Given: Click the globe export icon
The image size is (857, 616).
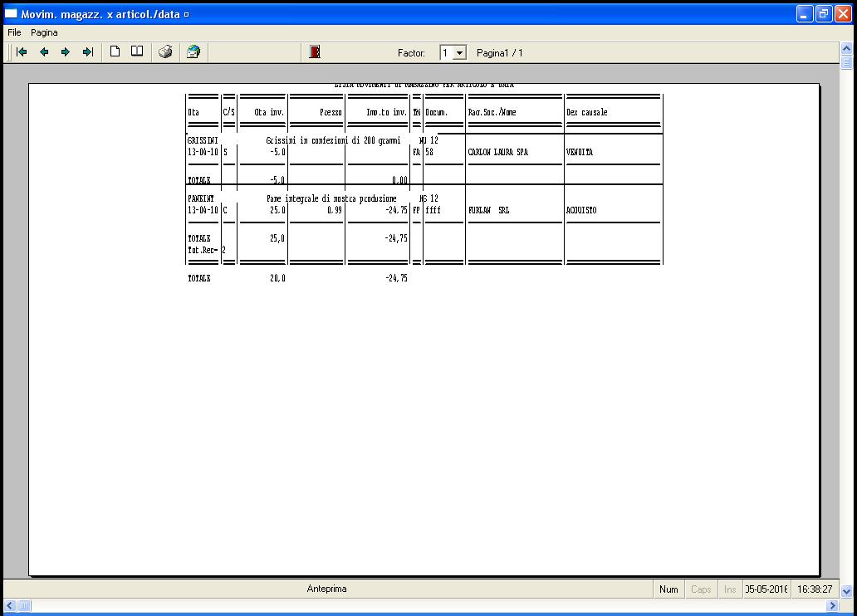Looking at the screenshot, I should click(193, 52).
